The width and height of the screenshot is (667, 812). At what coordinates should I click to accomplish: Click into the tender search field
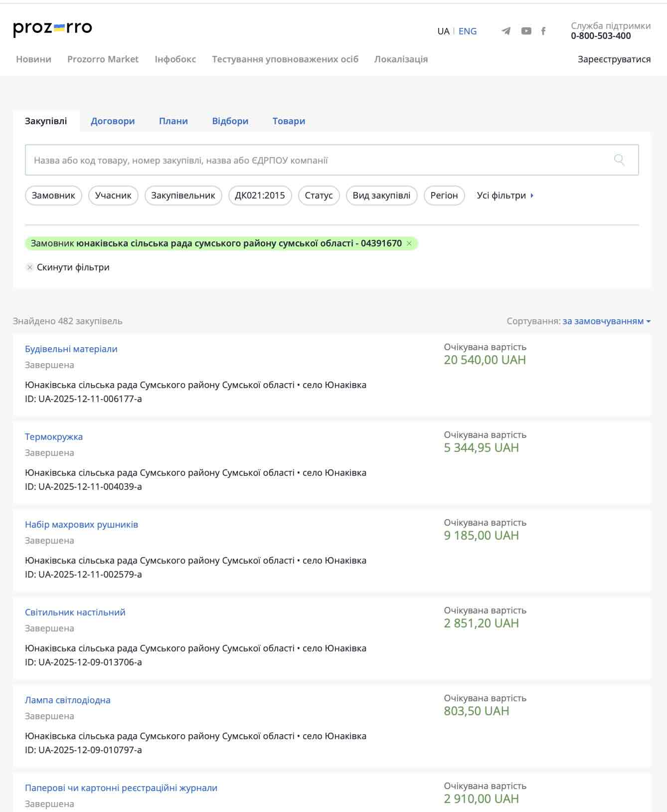click(x=319, y=160)
